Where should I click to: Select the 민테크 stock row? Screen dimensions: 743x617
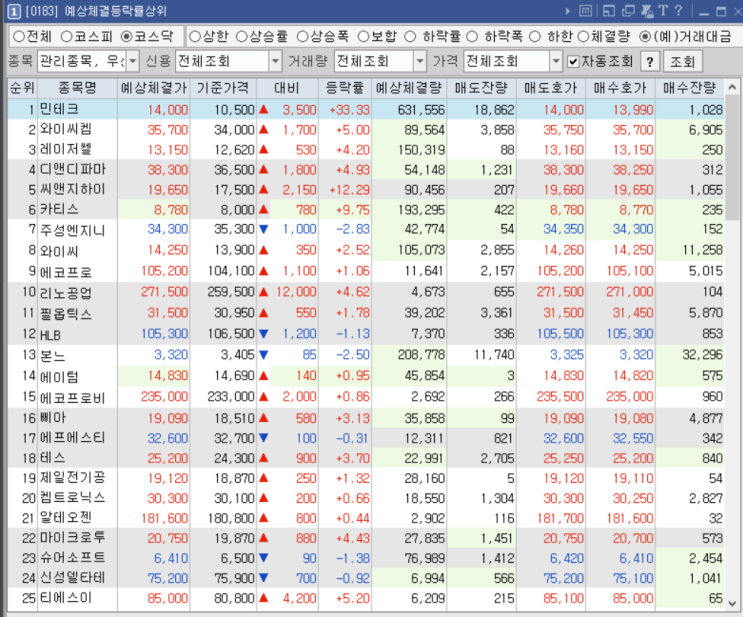pos(366,109)
